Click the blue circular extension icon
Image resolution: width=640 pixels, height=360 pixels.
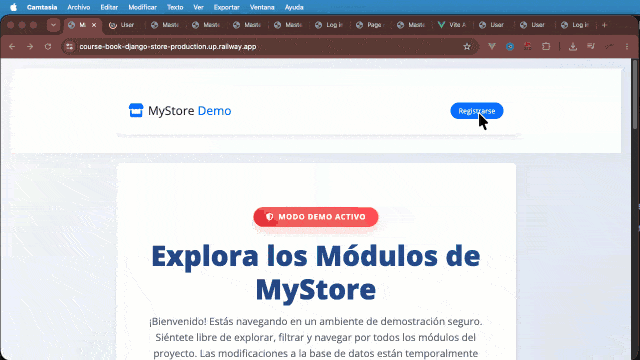click(x=510, y=47)
